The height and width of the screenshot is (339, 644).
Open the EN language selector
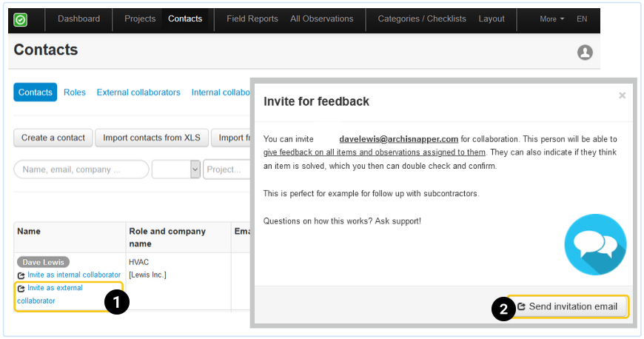[x=582, y=19]
